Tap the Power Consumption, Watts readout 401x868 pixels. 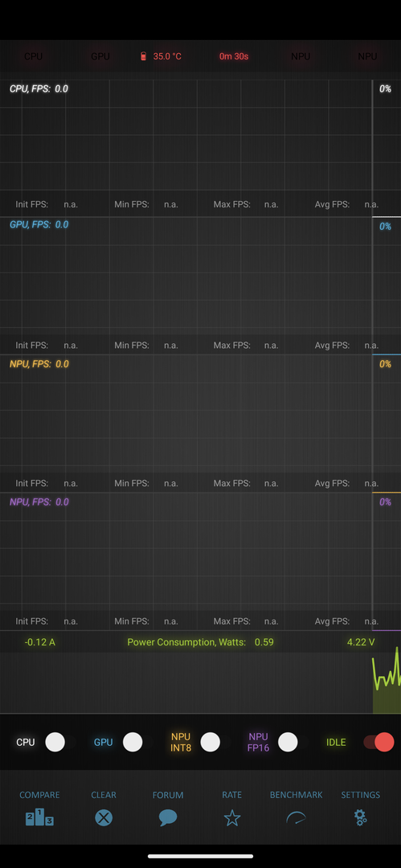coord(201,642)
